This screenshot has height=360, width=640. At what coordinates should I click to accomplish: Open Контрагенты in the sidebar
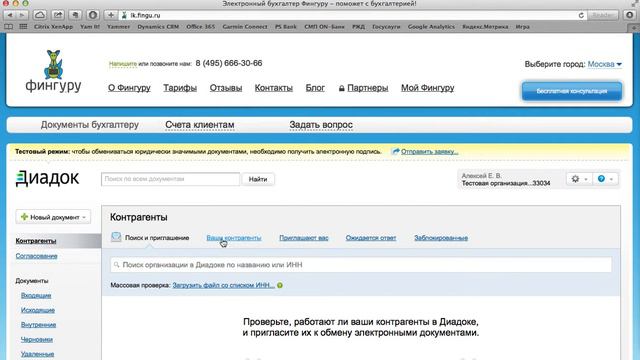tap(36, 241)
